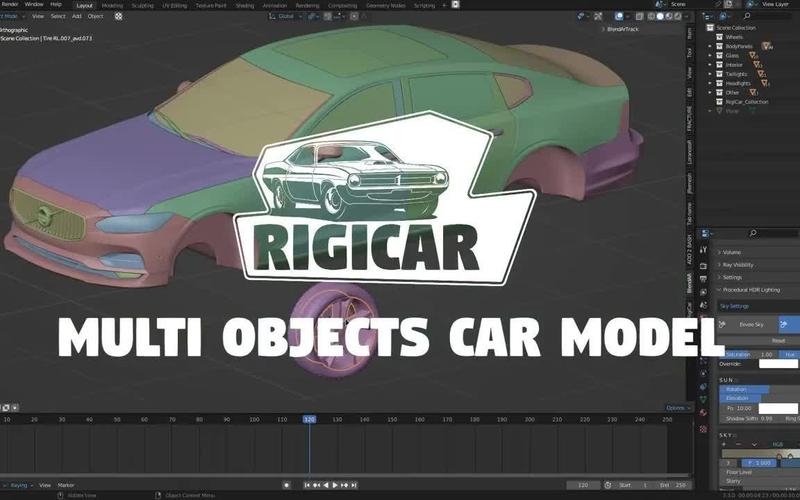The height and width of the screenshot is (500, 800).
Task: Click the pivot point icon next to Global
Action: point(311,16)
